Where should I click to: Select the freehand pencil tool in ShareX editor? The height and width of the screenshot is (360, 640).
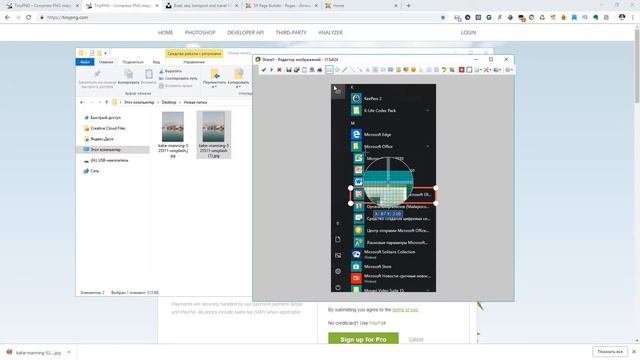[344, 70]
